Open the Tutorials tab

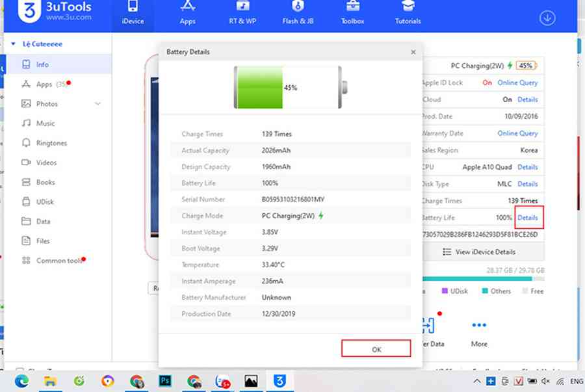coord(408,14)
